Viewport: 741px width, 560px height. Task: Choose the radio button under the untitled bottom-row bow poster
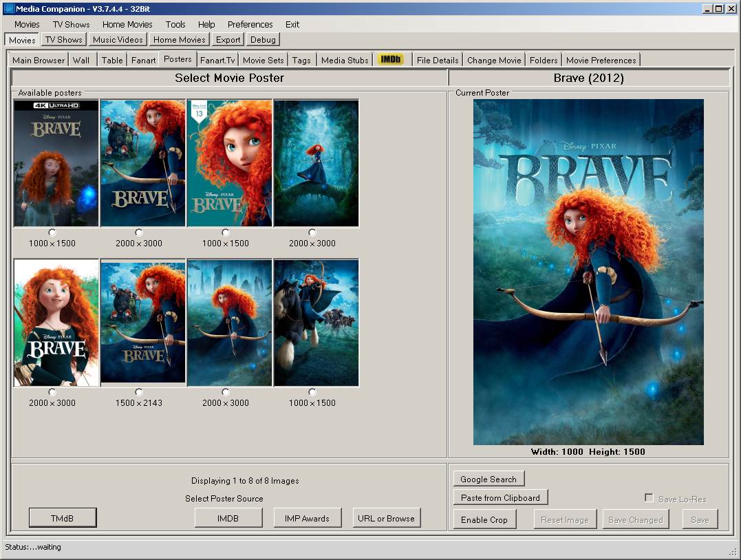click(226, 392)
